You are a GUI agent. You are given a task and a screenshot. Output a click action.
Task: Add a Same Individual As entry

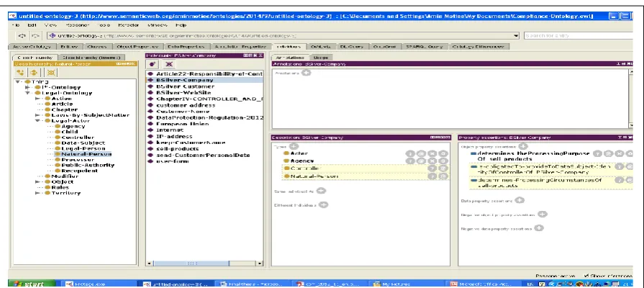pos(321,191)
